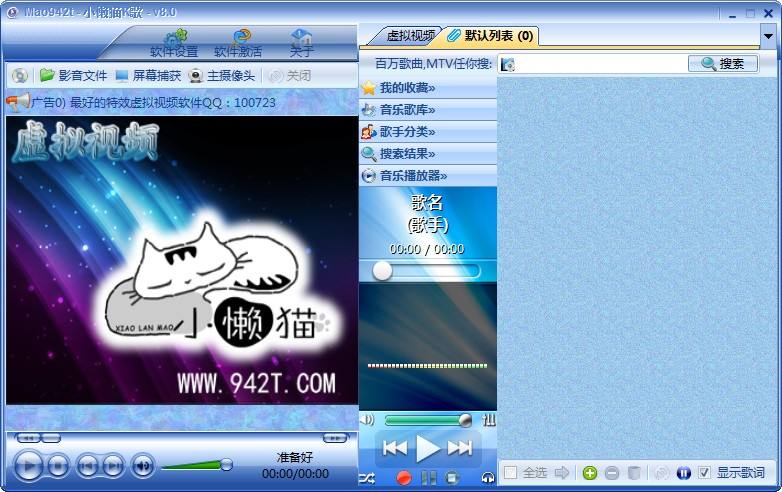The height and width of the screenshot is (492, 782).
Task: Expand 歌手分类 singer categories
Action: pyautogui.click(x=428, y=132)
